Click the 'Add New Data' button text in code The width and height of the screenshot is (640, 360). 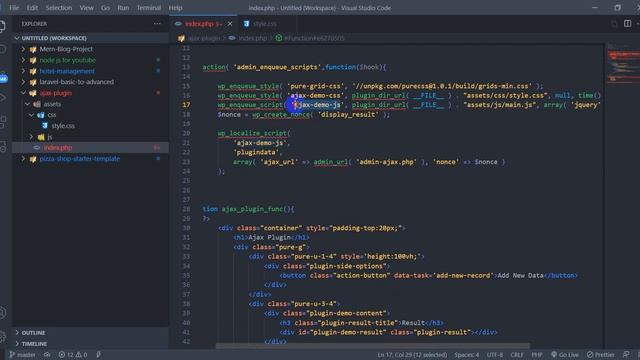[520, 276]
